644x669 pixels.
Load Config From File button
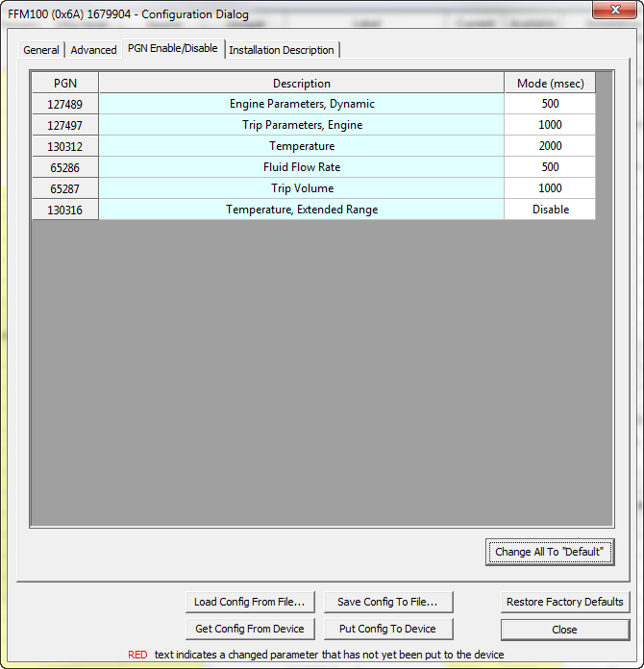pyautogui.click(x=249, y=602)
